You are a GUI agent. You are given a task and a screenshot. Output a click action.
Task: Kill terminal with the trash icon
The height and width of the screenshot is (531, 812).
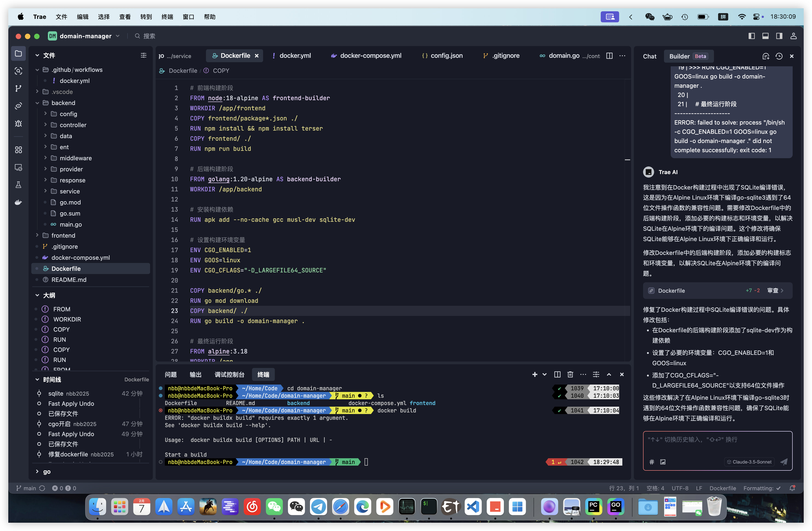click(x=570, y=374)
